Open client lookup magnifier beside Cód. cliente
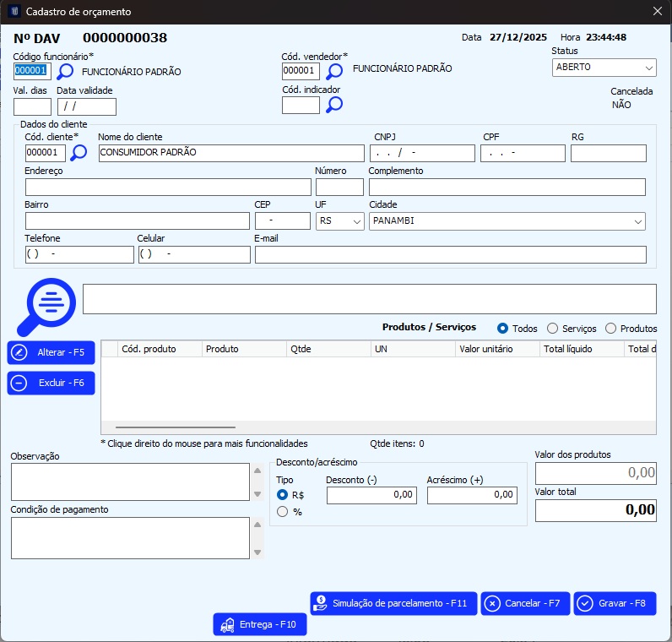The width and height of the screenshot is (672, 642). pos(79,153)
